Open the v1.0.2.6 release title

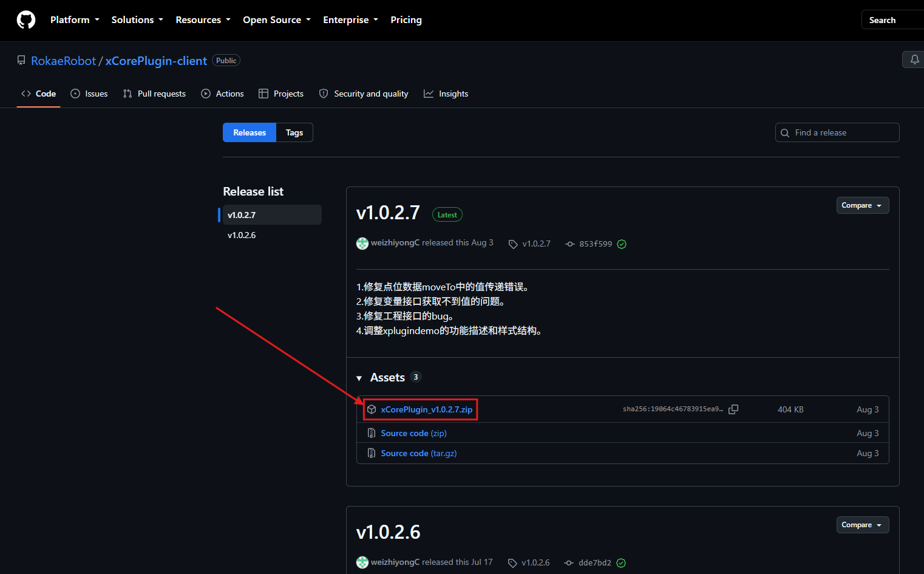(388, 532)
